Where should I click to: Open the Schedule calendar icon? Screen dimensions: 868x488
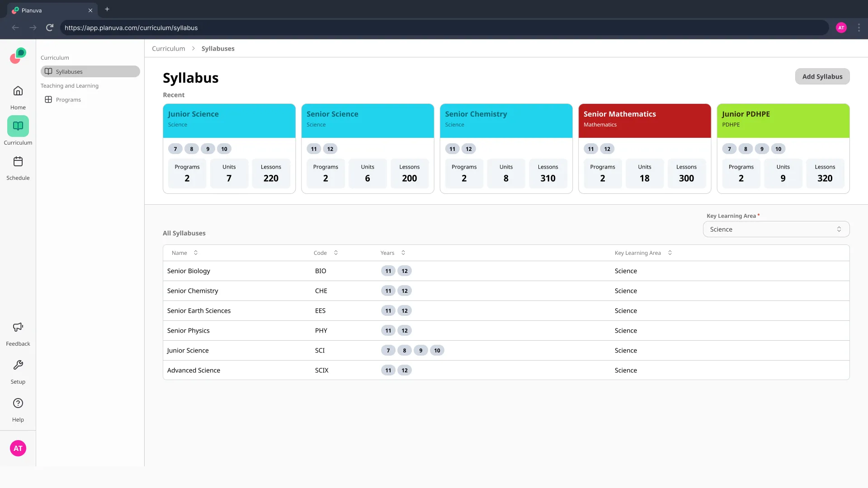[x=18, y=162]
